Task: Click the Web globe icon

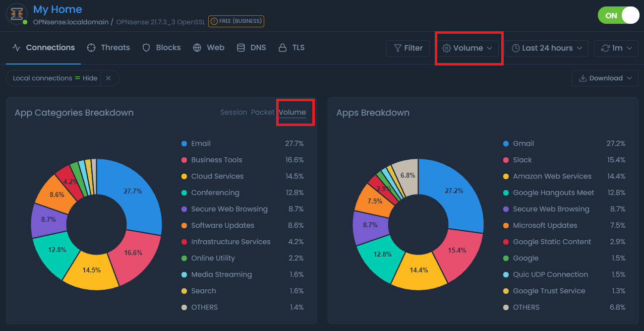Action: (x=197, y=48)
